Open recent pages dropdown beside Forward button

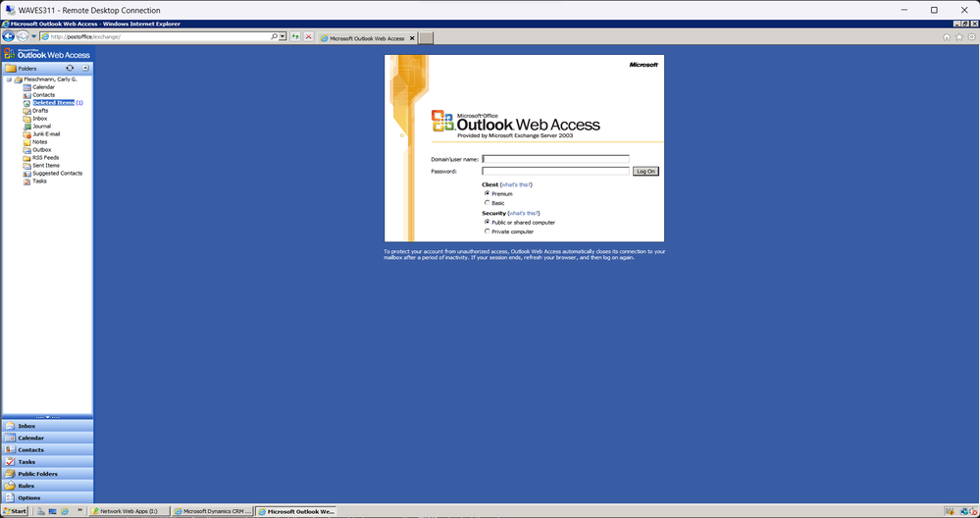[33, 37]
